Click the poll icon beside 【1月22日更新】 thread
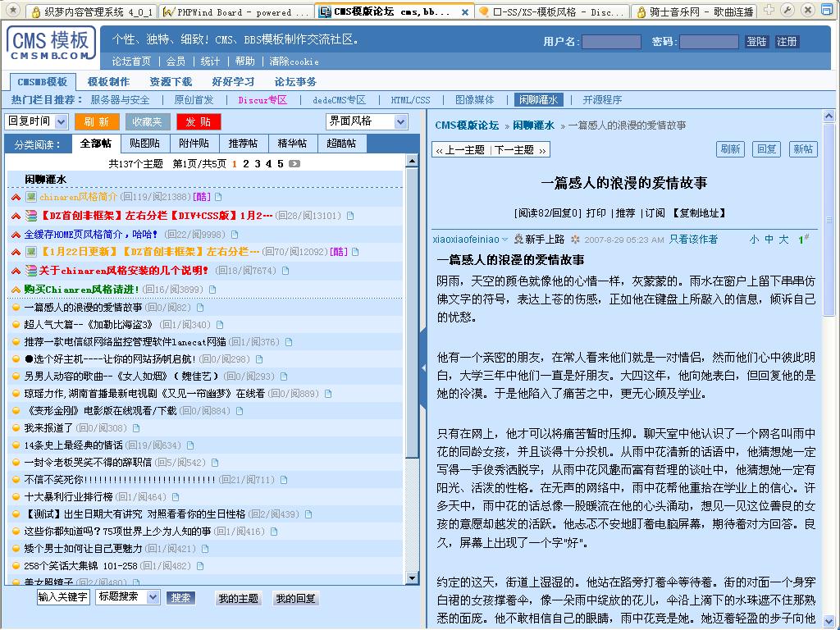840x630 pixels. point(31,252)
